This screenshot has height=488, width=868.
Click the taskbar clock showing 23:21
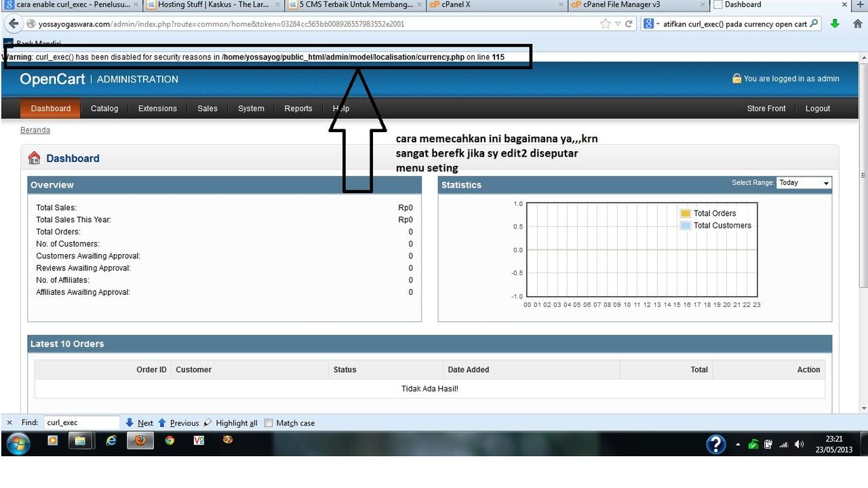coord(834,445)
